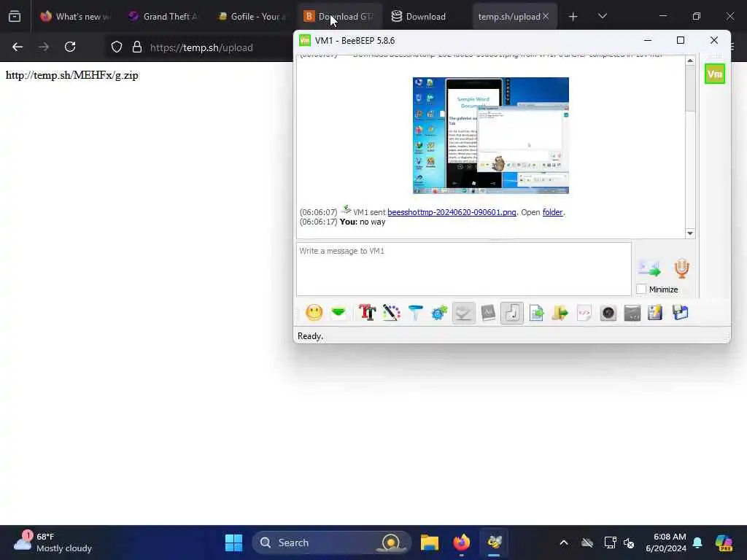Click the Firefox address bar URL
This screenshot has width=747, height=560.
pyautogui.click(x=201, y=47)
